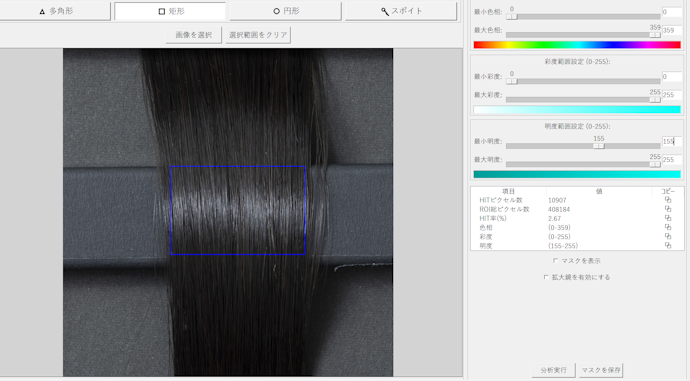The width and height of the screenshot is (690, 381).
Task: Focus the 最小明度 input showing 155
Action: [x=672, y=141]
